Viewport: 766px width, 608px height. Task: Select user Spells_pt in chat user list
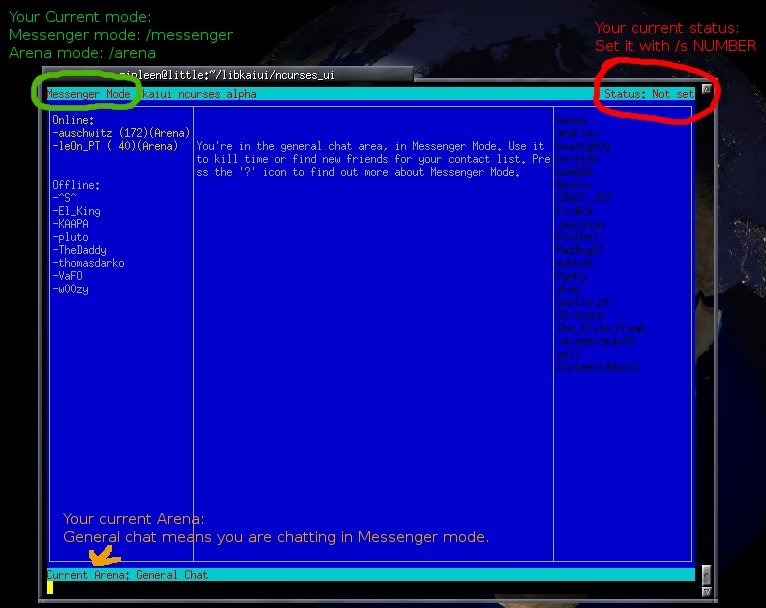pos(583,302)
